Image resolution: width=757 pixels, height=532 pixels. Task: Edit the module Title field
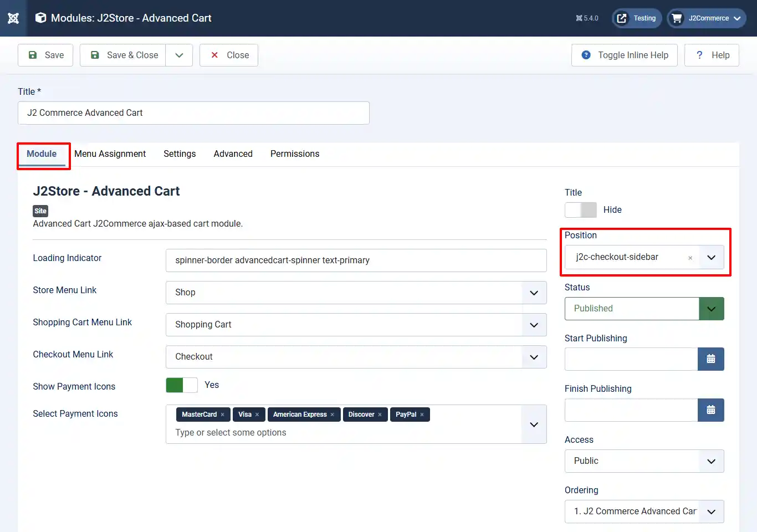click(x=193, y=113)
